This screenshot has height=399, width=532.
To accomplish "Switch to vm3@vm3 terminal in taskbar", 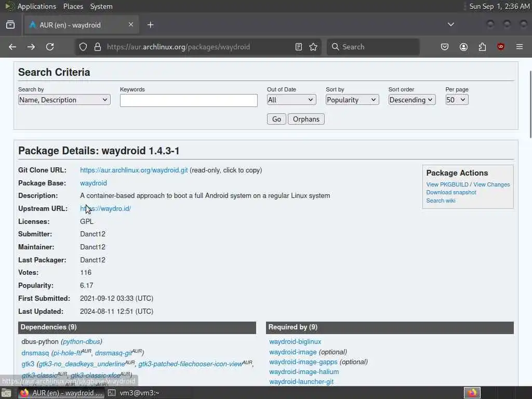I will 135,393.
